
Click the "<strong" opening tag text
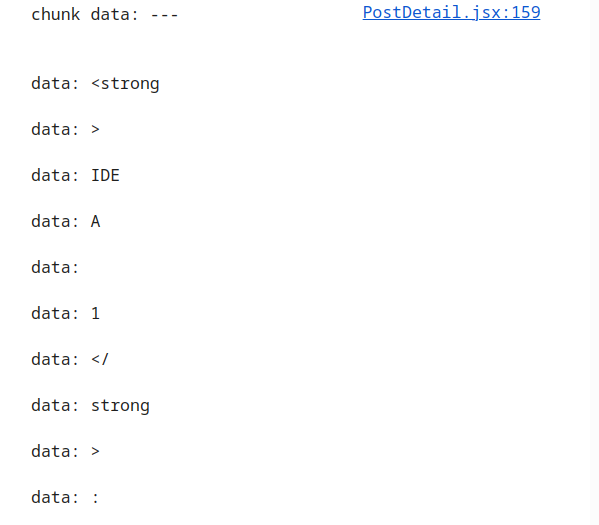[x=125, y=84]
